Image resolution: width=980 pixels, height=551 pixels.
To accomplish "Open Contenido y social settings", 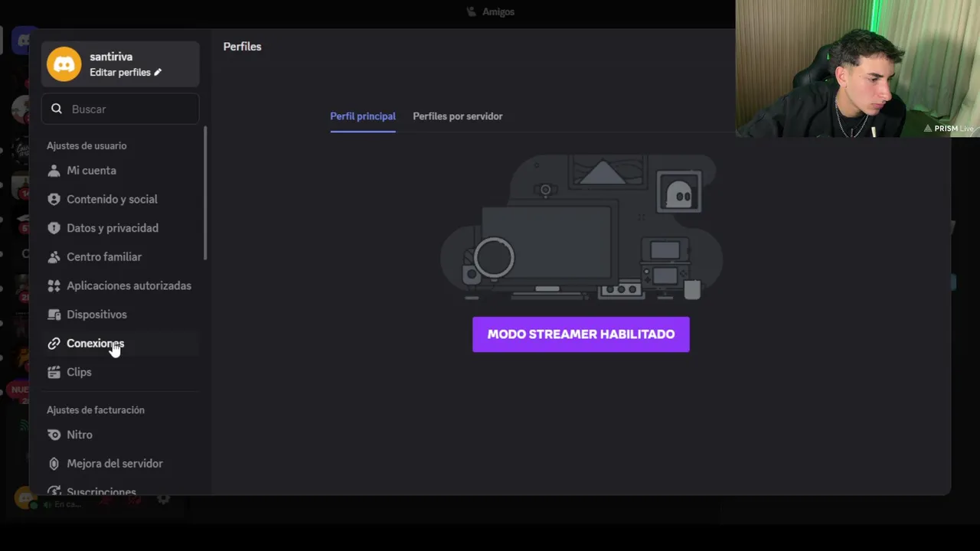I will (x=121, y=199).
